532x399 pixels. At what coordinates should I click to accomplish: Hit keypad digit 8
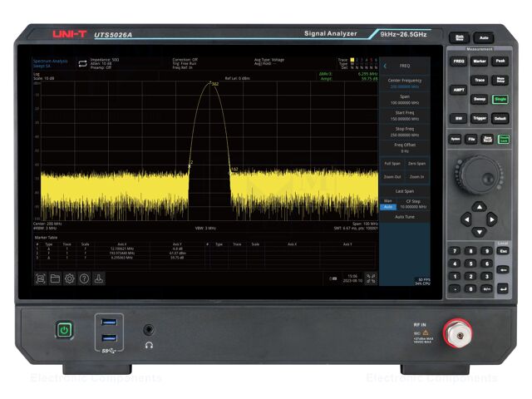pyautogui.click(x=470, y=251)
